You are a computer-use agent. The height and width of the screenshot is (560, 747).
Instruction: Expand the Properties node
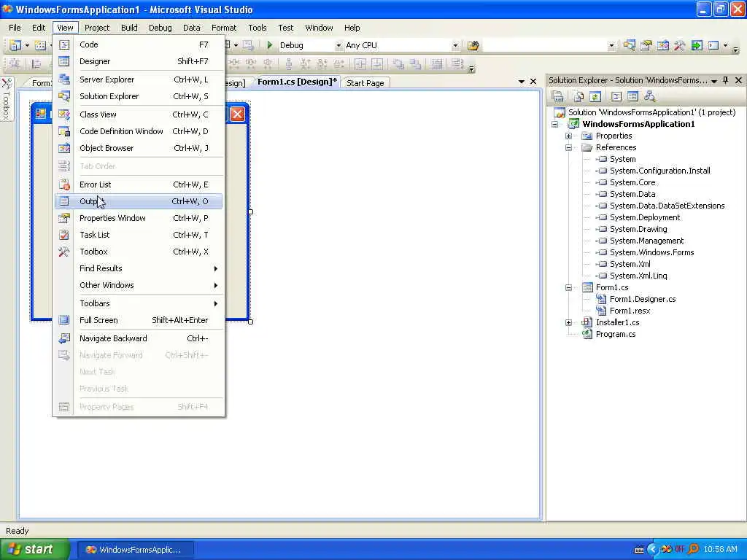point(568,136)
